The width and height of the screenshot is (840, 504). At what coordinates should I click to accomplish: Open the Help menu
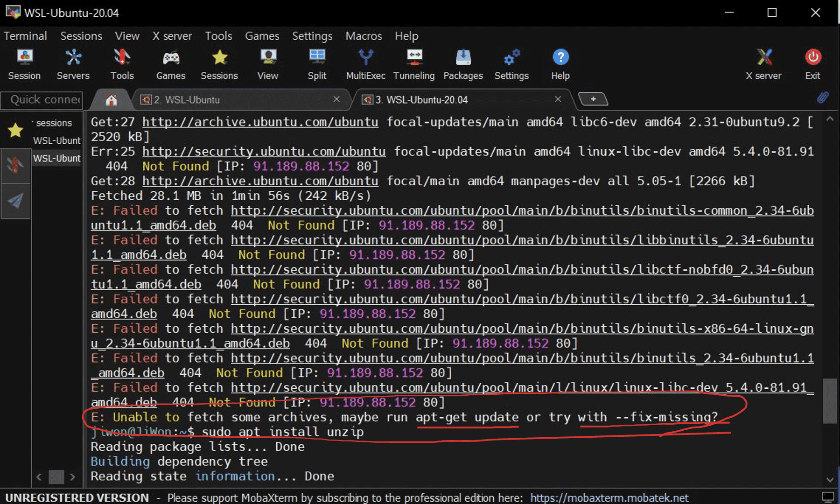pyautogui.click(x=406, y=36)
